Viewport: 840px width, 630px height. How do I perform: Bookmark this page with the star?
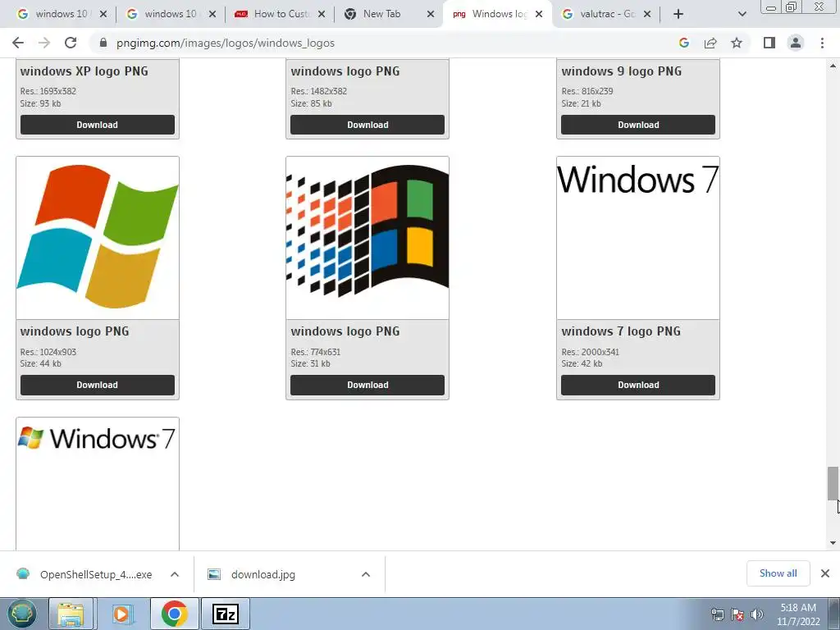(737, 43)
